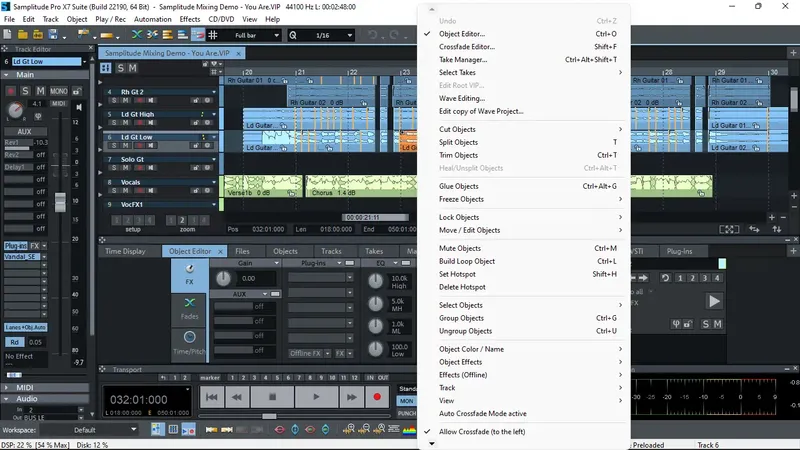Select the FX section in Object Editor
This screenshot has height=450, width=800.
coord(189,275)
